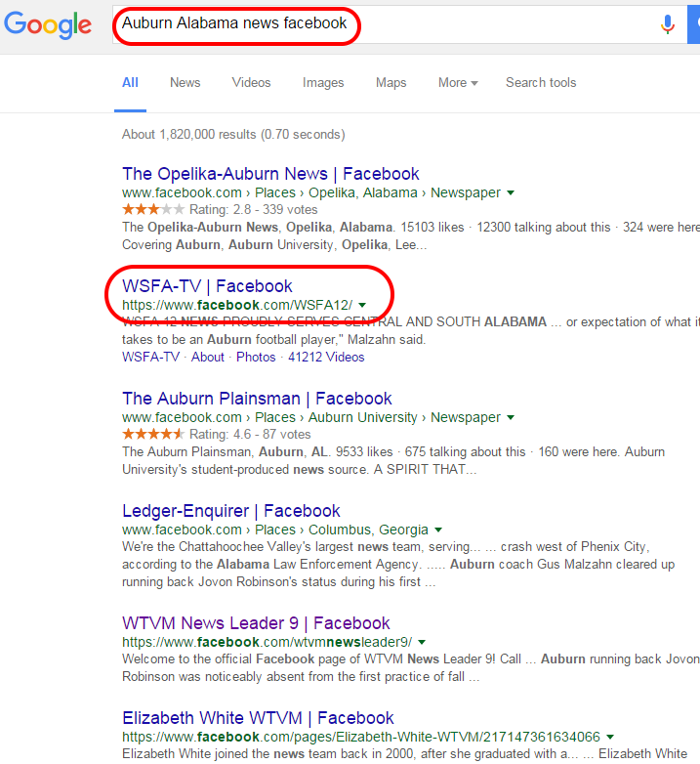The height and width of the screenshot is (764, 700).
Task: Click star rating of Opelika-Auburn News
Action: [x=153, y=209]
